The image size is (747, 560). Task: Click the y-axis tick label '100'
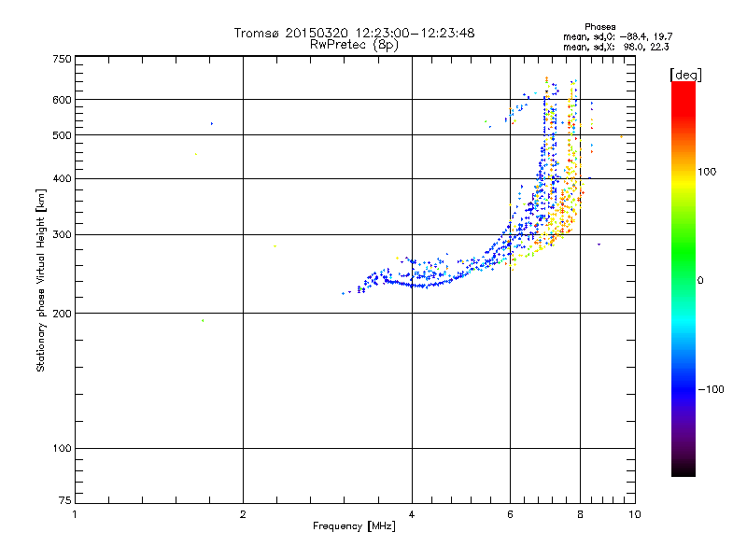tap(62, 449)
